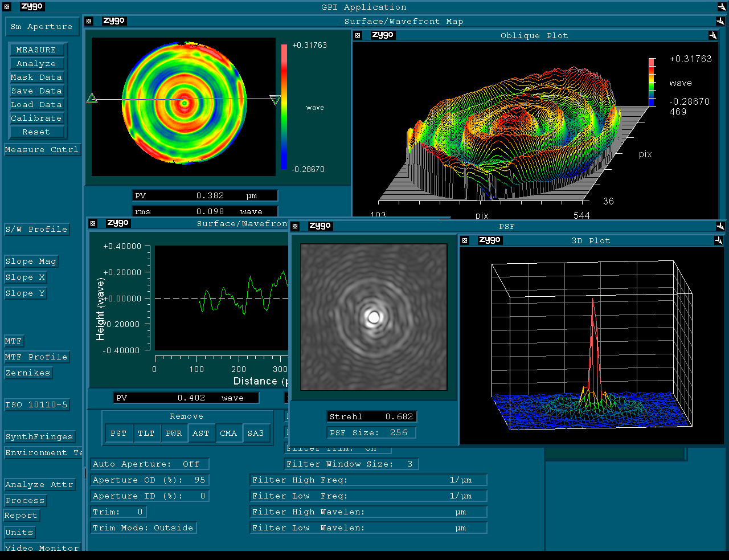Image resolution: width=729 pixels, height=560 pixels.
Task: Open the Trim Mode Outside selector
Action: [x=143, y=528]
